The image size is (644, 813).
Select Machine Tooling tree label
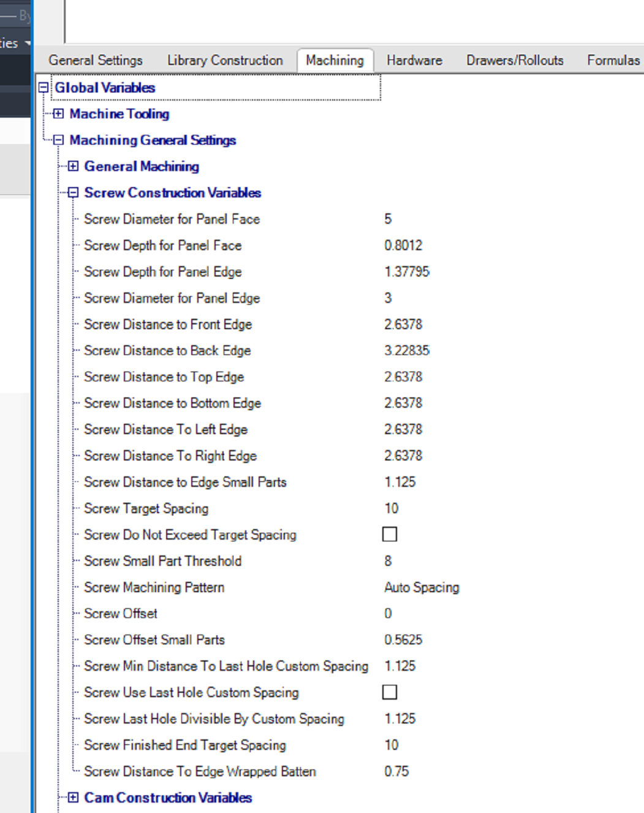(119, 113)
